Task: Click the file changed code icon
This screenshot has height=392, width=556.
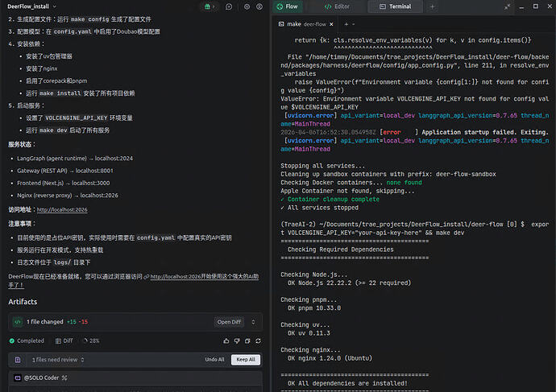Action: [18, 322]
